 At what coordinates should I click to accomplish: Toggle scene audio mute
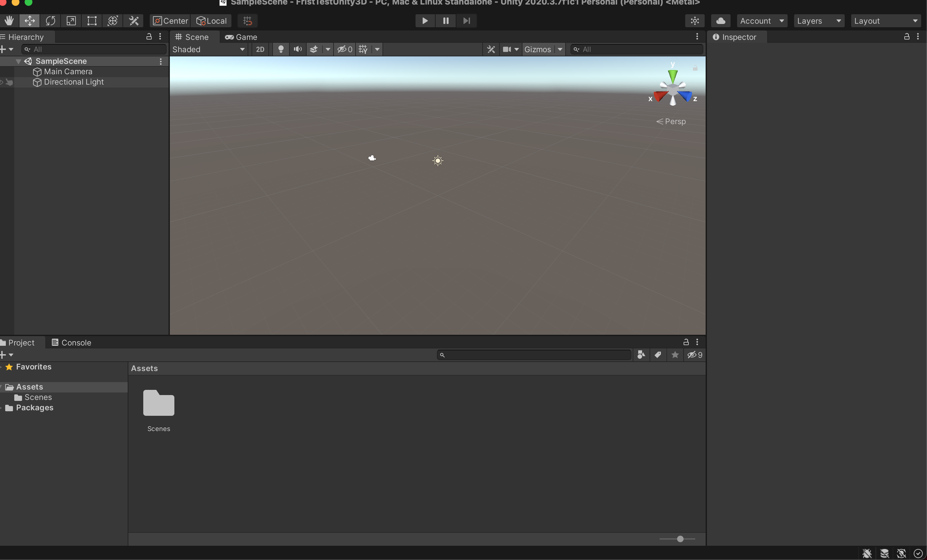[x=298, y=49]
